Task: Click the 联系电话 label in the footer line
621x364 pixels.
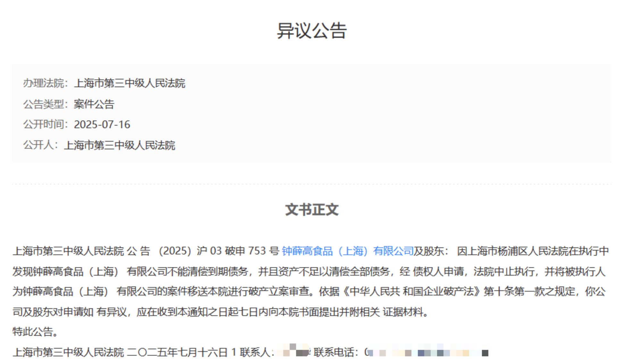Action: click(336, 352)
